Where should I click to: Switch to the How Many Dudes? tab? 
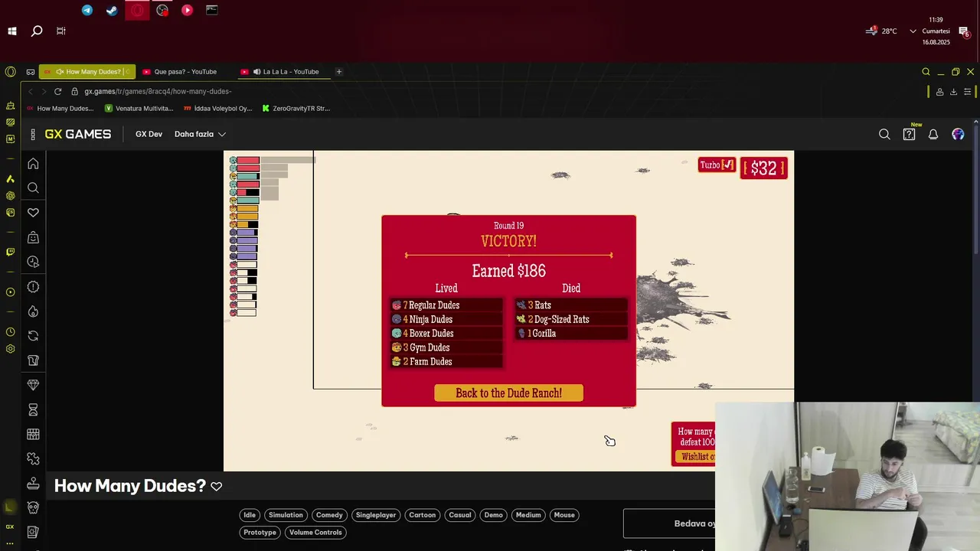(87, 72)
